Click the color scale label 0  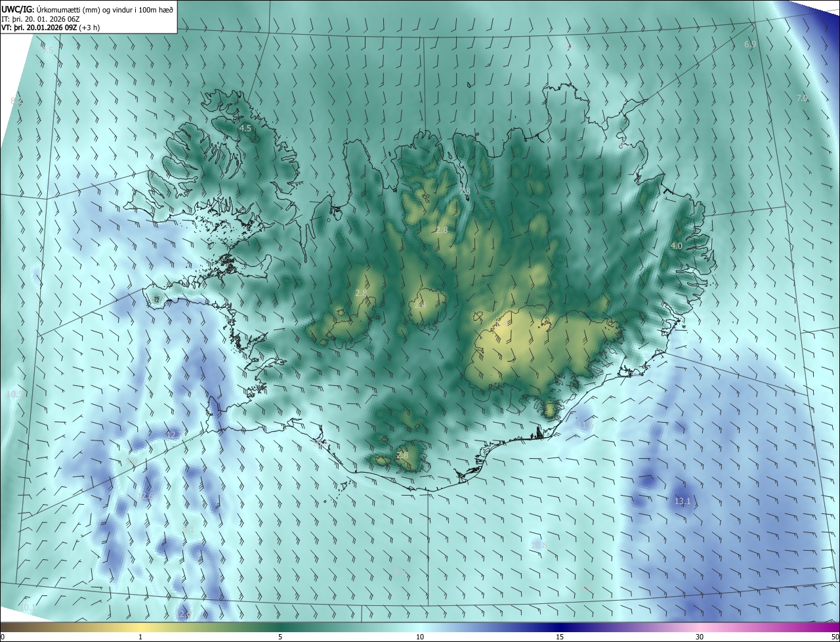pos(3,637)
